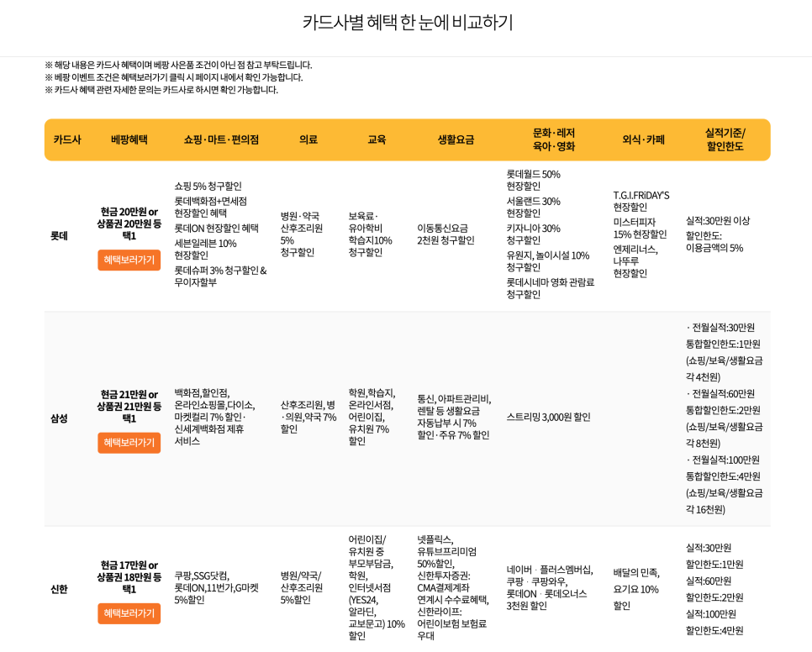The height and width of the screenshot is (652, 812).
Task: Click ·전월실적:30만원 text in 삼성 row
Action: (x=720, y=328)
